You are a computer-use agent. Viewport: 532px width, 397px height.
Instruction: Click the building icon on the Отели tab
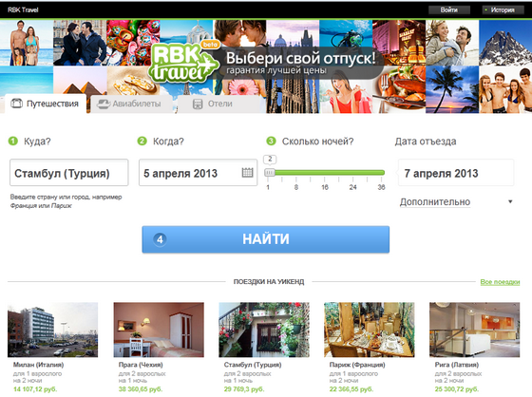coord(198,104)
